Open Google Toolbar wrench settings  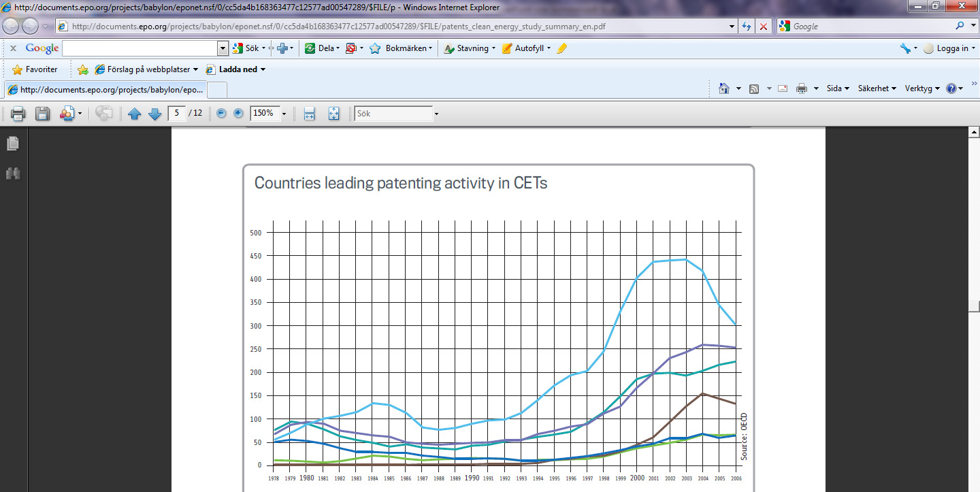905,48
